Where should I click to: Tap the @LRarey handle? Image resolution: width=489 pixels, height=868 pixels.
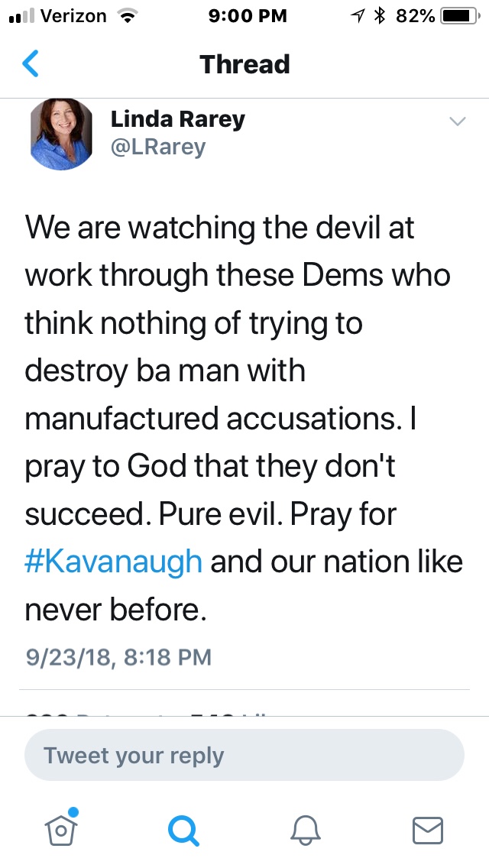[x=158, y=147]
